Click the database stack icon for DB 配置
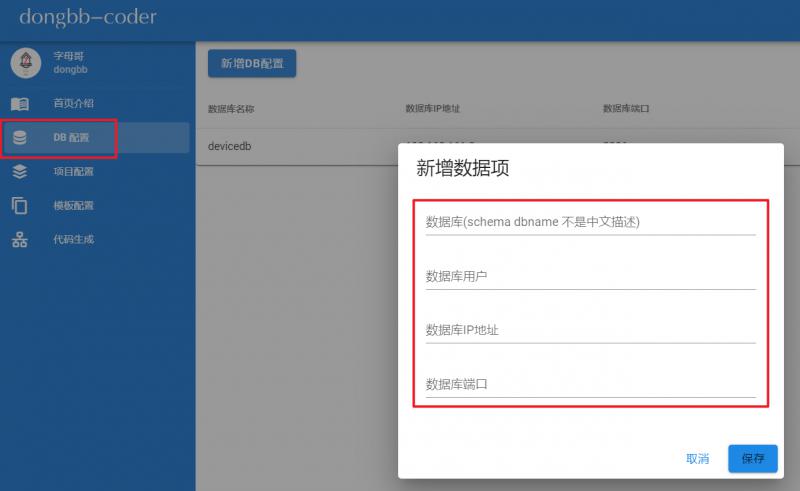This screenshot has width=800, height=491. [x=20, y=137]
